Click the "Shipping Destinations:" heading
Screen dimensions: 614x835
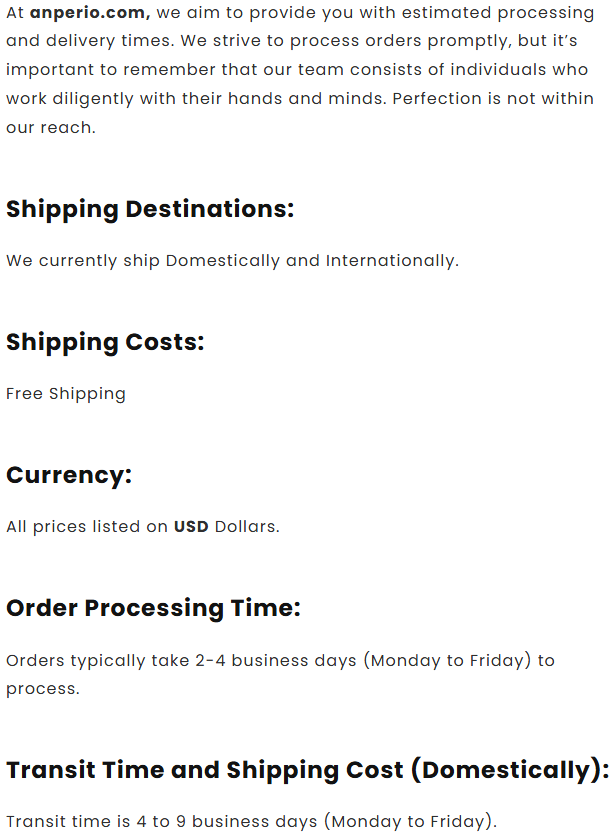[x=150, y=210]
